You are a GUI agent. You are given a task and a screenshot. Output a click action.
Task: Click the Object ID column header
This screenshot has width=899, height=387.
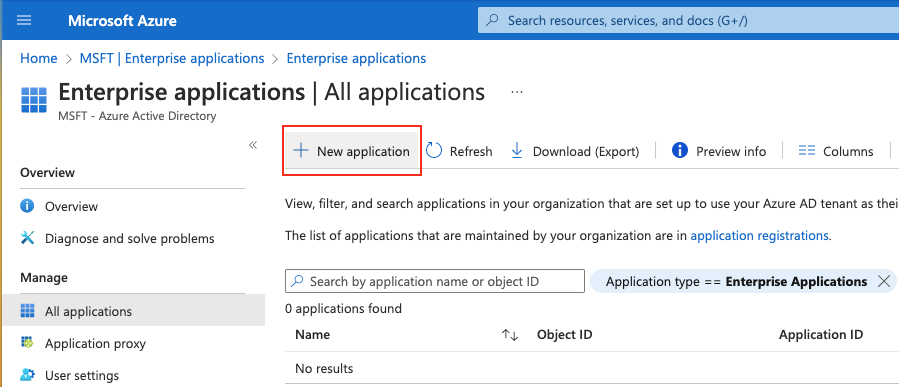[x=564, y=334]
